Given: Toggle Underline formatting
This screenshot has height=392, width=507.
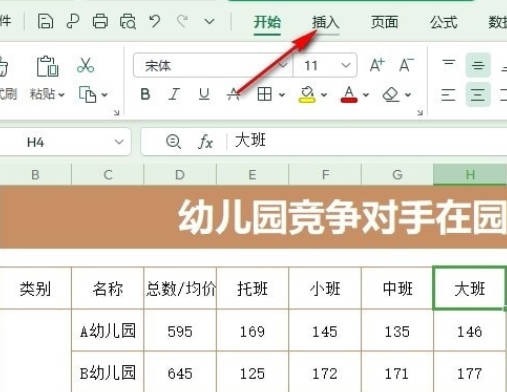Looking at the screenshot, I should click(204, 94).
